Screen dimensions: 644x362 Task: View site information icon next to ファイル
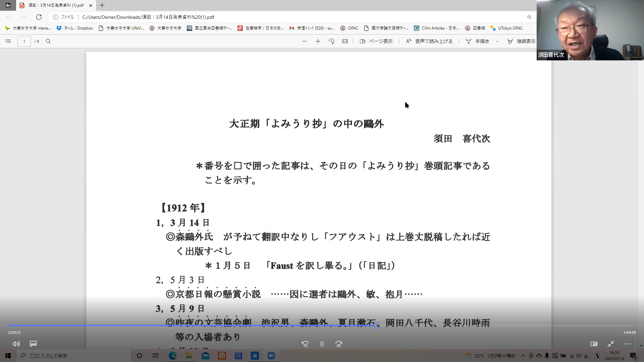pos(56,17)
